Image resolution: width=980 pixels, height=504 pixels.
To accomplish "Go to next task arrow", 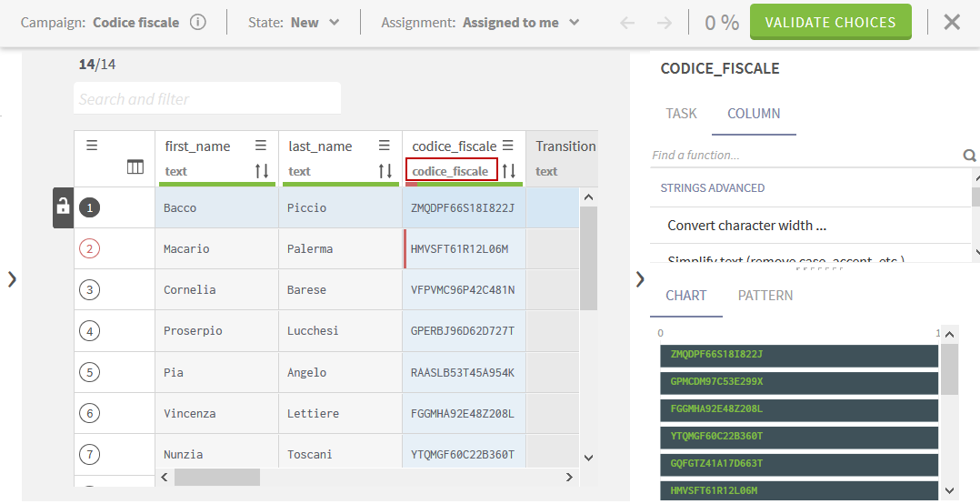I will 665,23.
